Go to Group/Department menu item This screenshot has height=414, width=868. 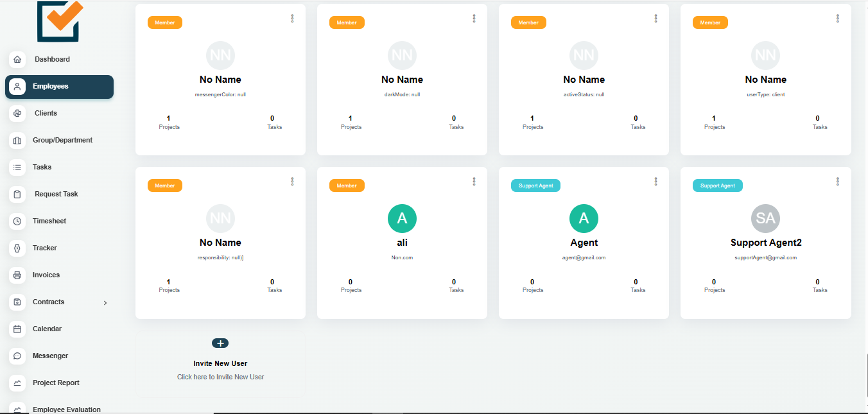(62, 140)
